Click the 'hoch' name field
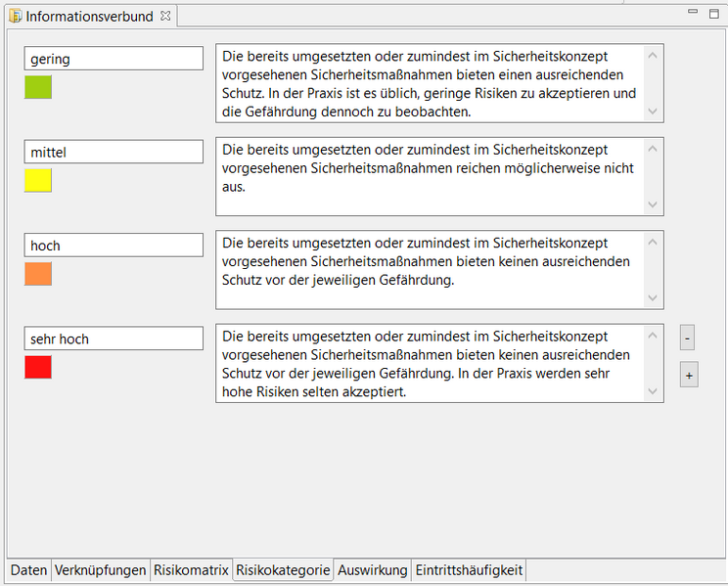 (114, 246)
